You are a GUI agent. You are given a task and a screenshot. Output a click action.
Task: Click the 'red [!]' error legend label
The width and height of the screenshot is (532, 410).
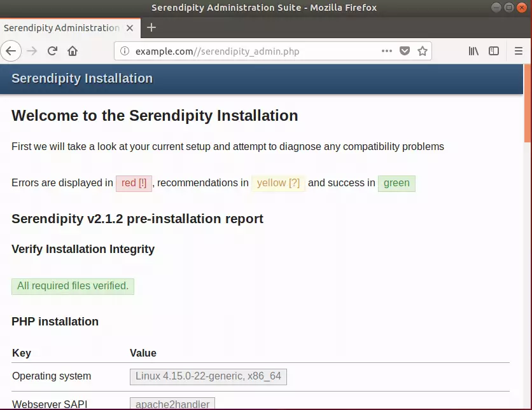pos(134,183)
